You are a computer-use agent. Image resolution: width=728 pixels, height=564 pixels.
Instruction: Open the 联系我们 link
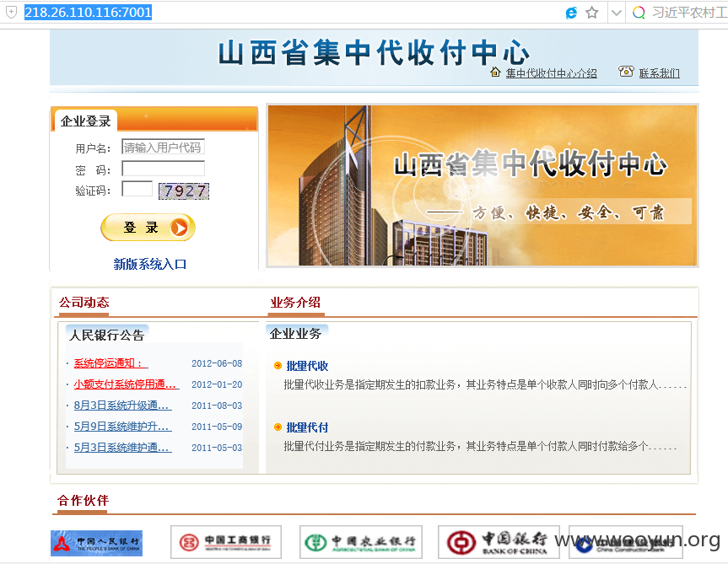pyautogui.click(x=660, y=73)
